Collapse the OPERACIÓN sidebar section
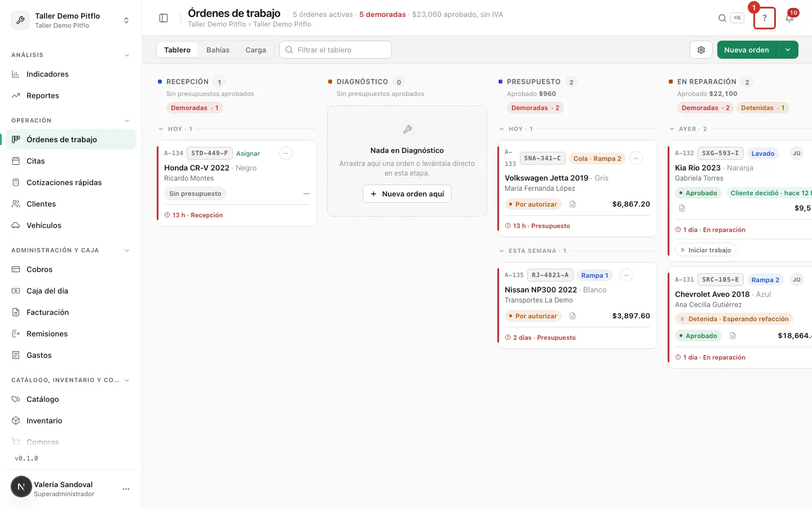Viewport: 812px width, 508px height. pyautogui.click(x=127, y=121)
